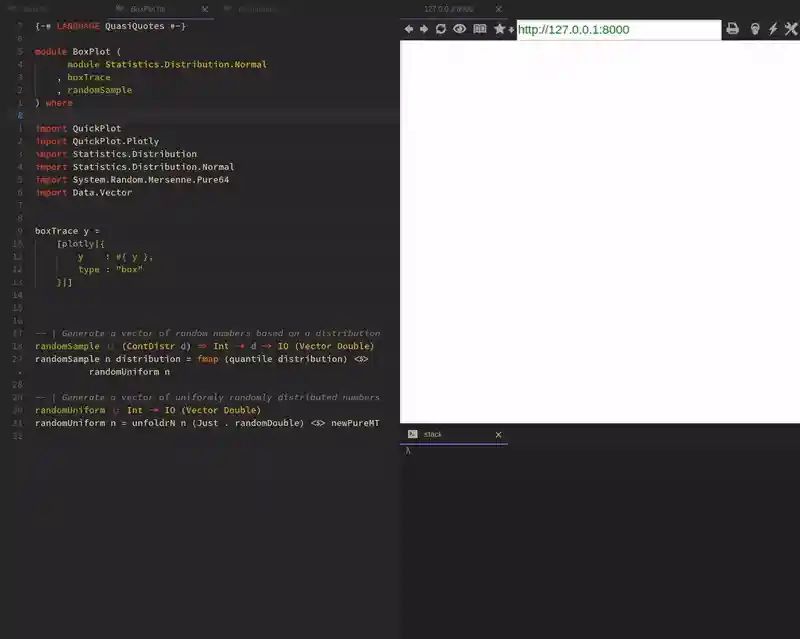Click the lambda prompt in the terminal
The height and width of the screenshot is (639, 800).
pos(408,450)
